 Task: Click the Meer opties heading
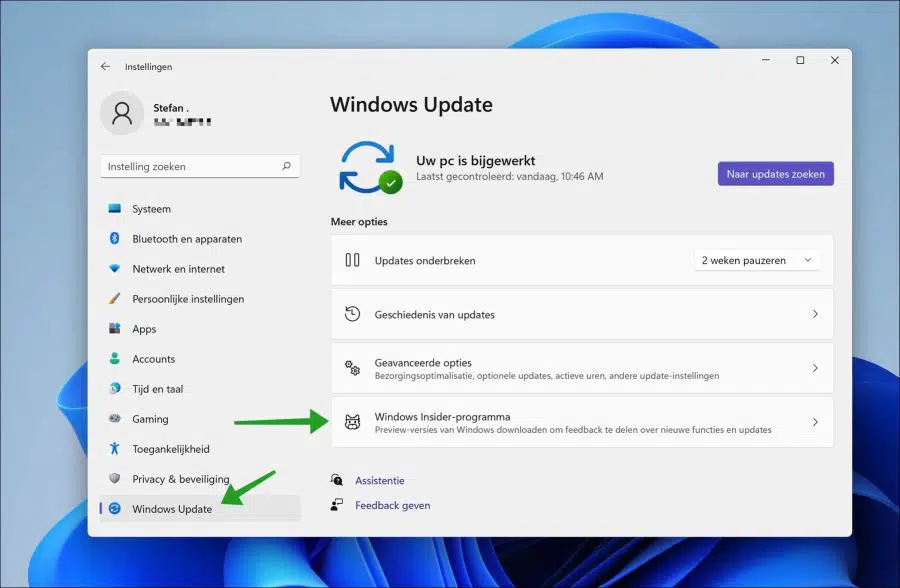pyautogui.click(x=359, y=221)
